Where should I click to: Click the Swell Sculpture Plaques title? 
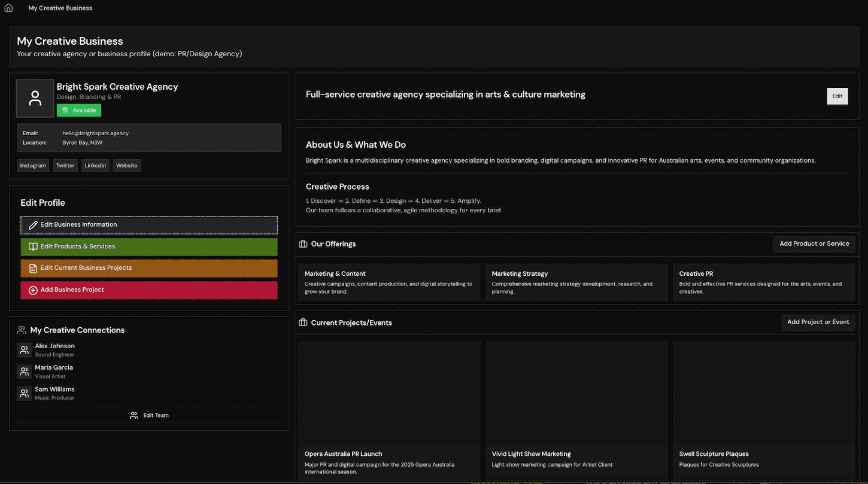tap(714, 454)
